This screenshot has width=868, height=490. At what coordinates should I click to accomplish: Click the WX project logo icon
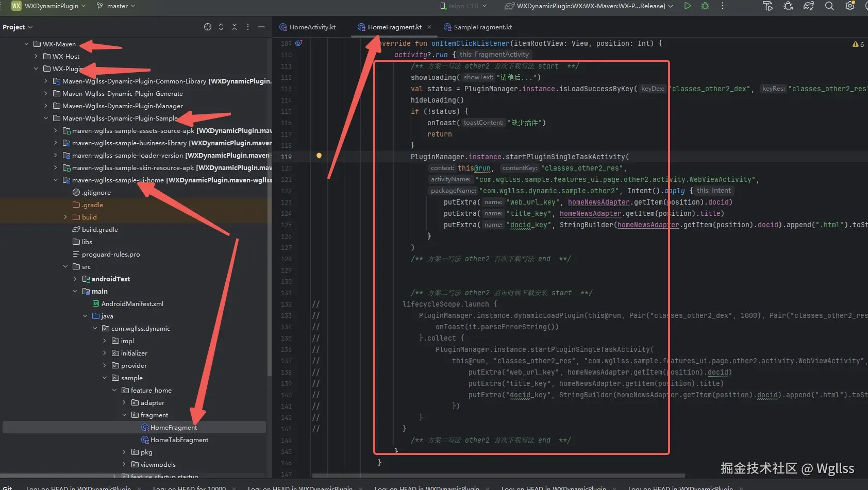16,6
